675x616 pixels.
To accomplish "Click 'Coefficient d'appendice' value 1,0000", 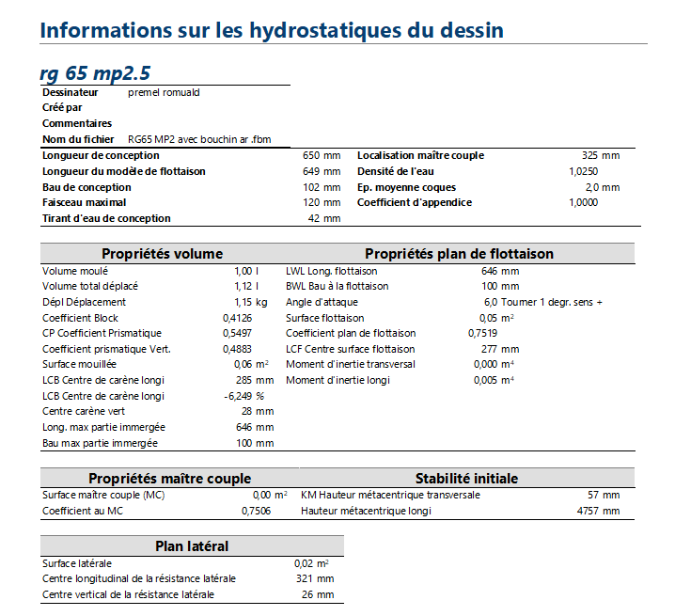I will (583, 202).
